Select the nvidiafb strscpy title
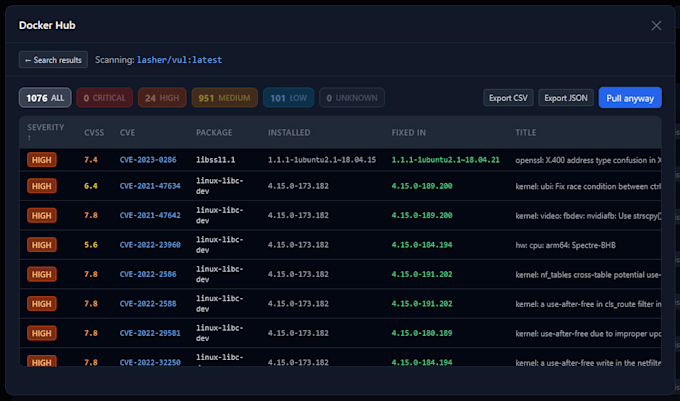 pos(588,216)
